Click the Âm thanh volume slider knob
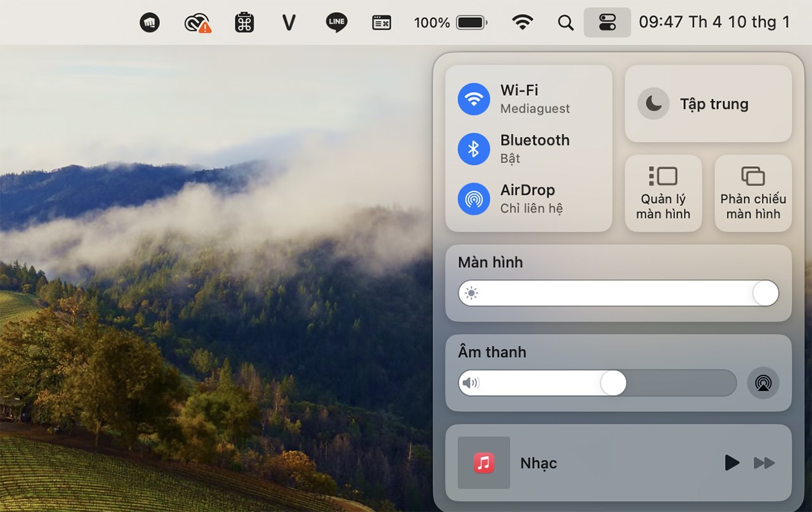 (613, 383)
